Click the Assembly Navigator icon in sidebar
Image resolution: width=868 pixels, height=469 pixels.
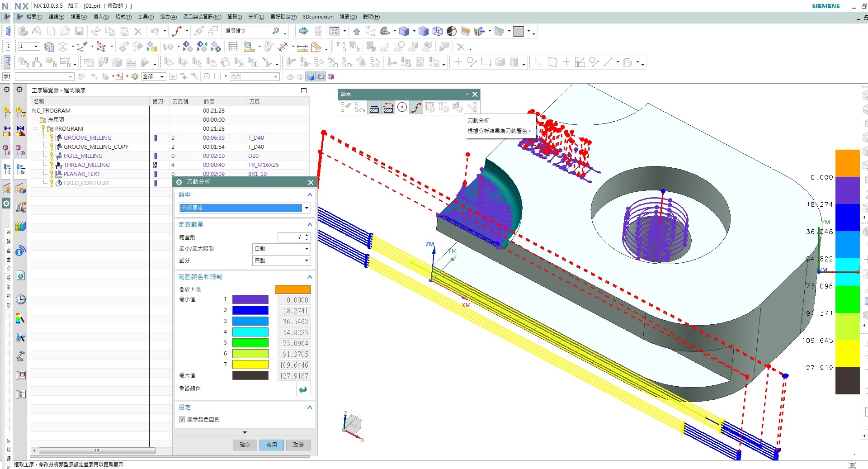[21, 112]
